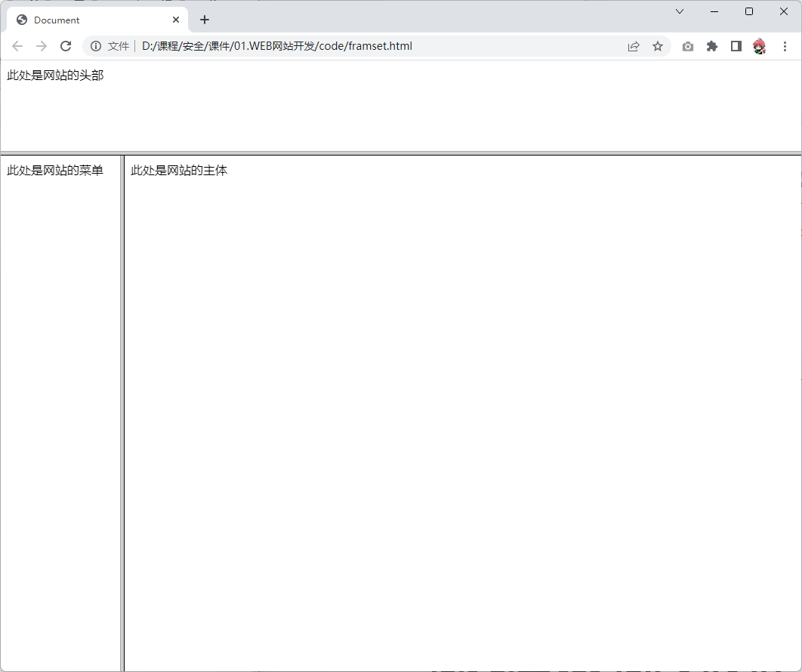This screenshot has width=802, height=672.
Task: Open a new tab with plus button
Action: pyautogui.click(x=205, y=20)
